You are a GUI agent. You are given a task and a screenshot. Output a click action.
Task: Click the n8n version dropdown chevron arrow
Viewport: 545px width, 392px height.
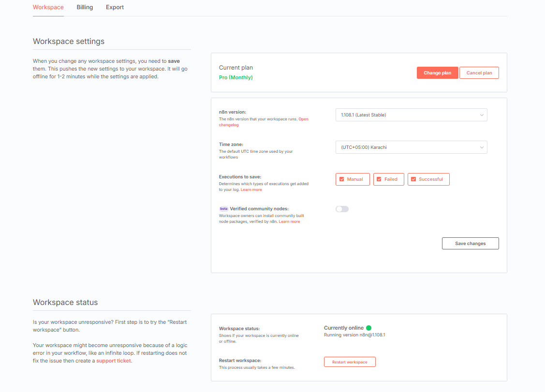coord(482,115)
